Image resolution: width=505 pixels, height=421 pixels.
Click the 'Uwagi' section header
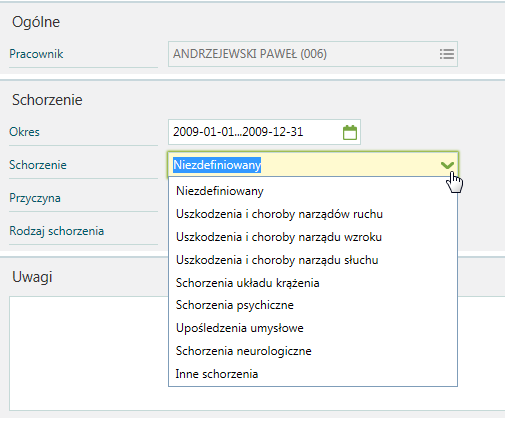32,277
